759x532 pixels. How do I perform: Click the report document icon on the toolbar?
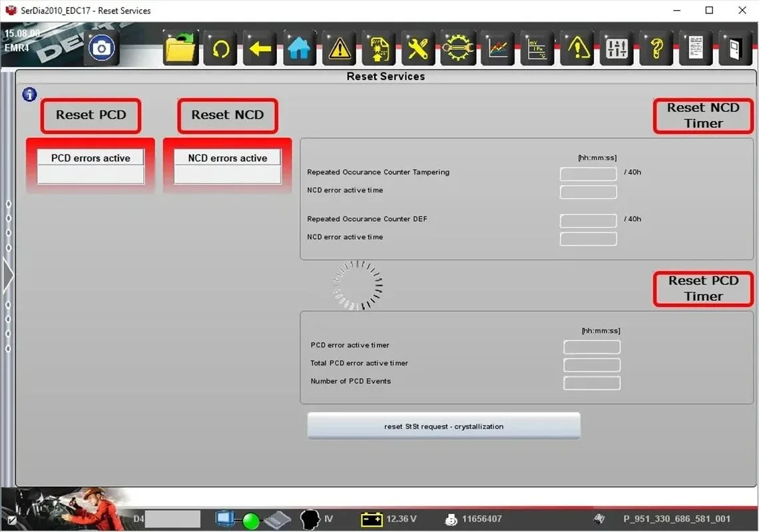[696, 47]
